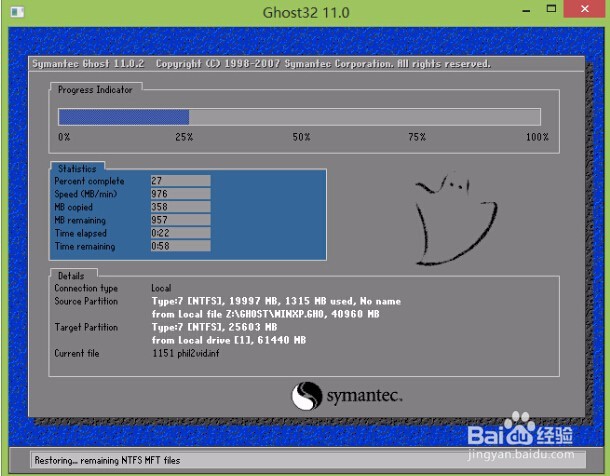This screenshot has width=610, height=476.
Task: Click the 75% progress marker
Action: (x=417, y=137)
